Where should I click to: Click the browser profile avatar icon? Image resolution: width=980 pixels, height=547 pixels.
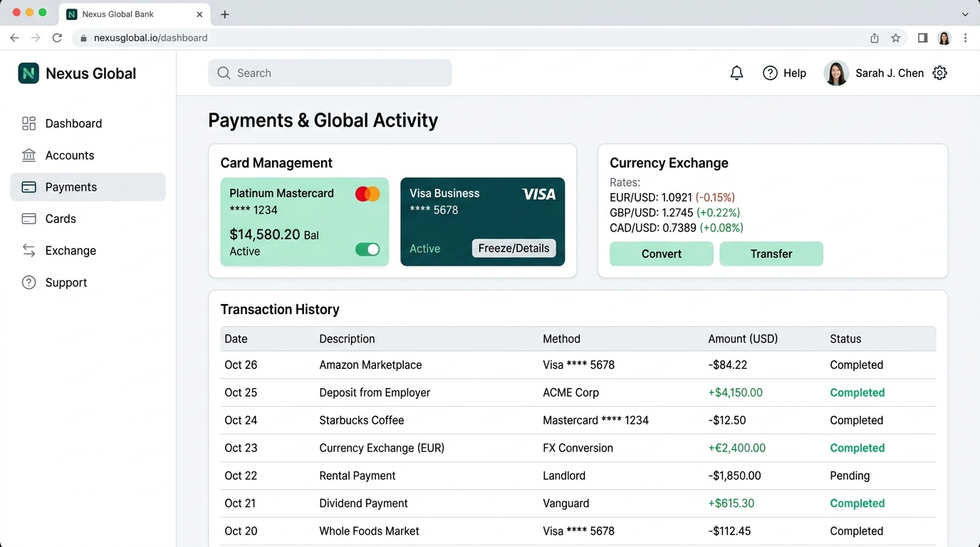click(x=944, y=38)
